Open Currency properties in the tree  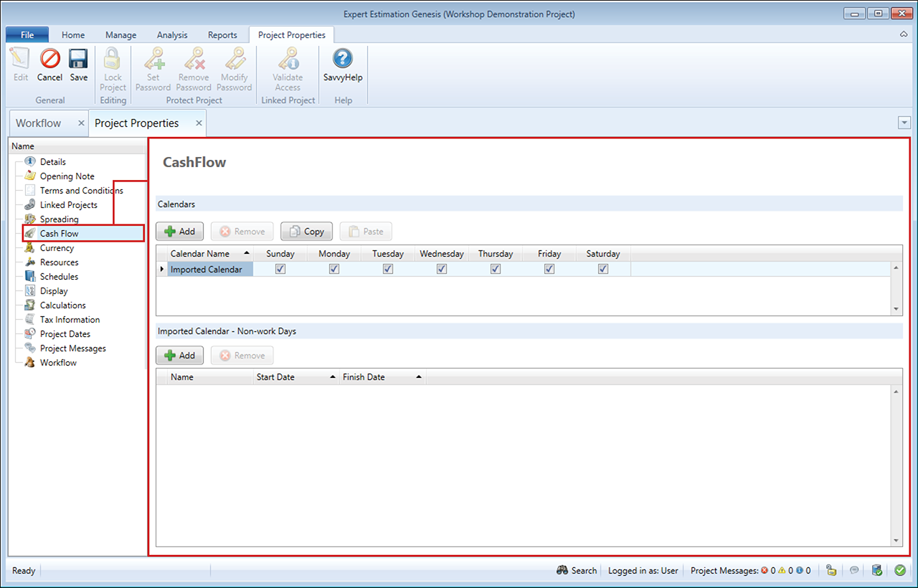[57, 248]
